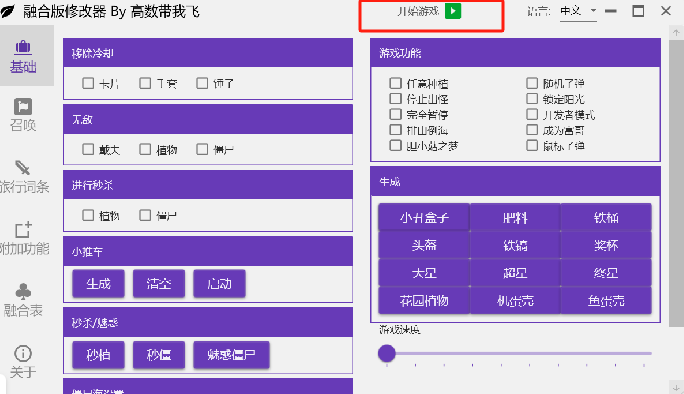Tick the last checkbox in 游戏功能 left column
The image size is (684, 394).
coord(395,145)
